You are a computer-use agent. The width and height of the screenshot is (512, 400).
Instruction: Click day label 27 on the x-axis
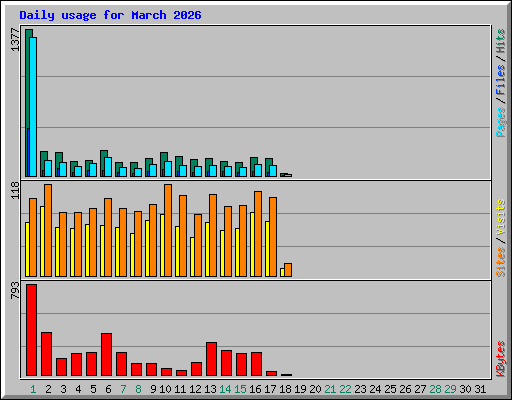(x=420, y=389)
